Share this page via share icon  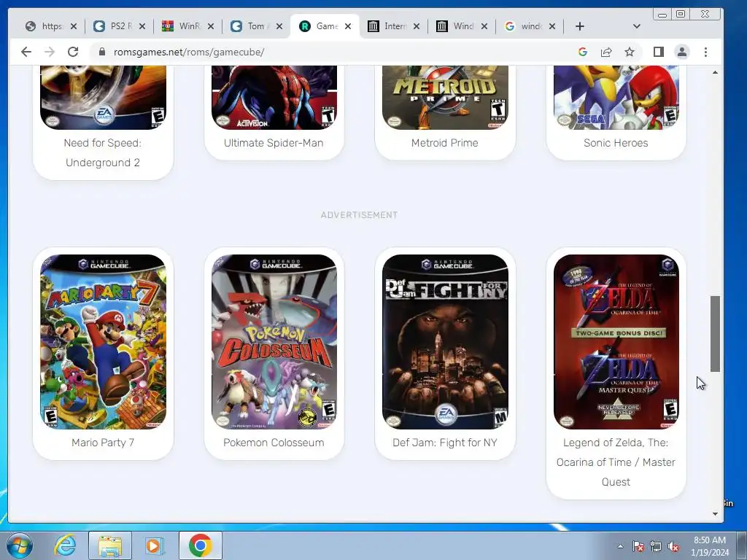pos(606,52)
